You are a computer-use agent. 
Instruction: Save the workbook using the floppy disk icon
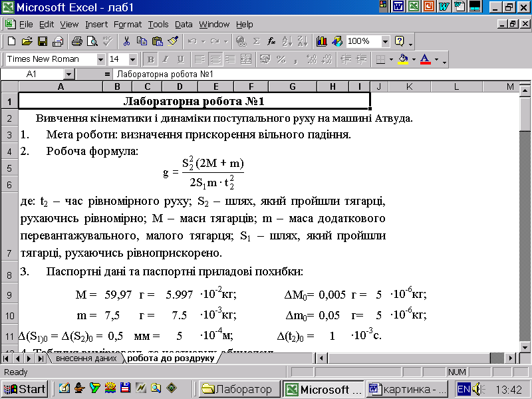(43, 41)
